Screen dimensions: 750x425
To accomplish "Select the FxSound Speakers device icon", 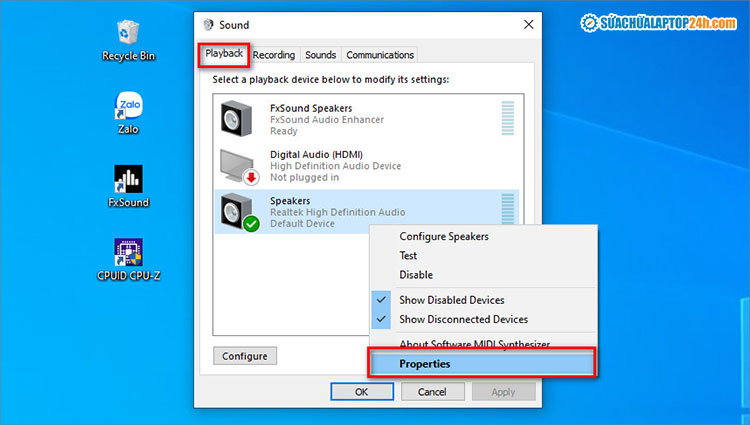I will coord(238,119).
